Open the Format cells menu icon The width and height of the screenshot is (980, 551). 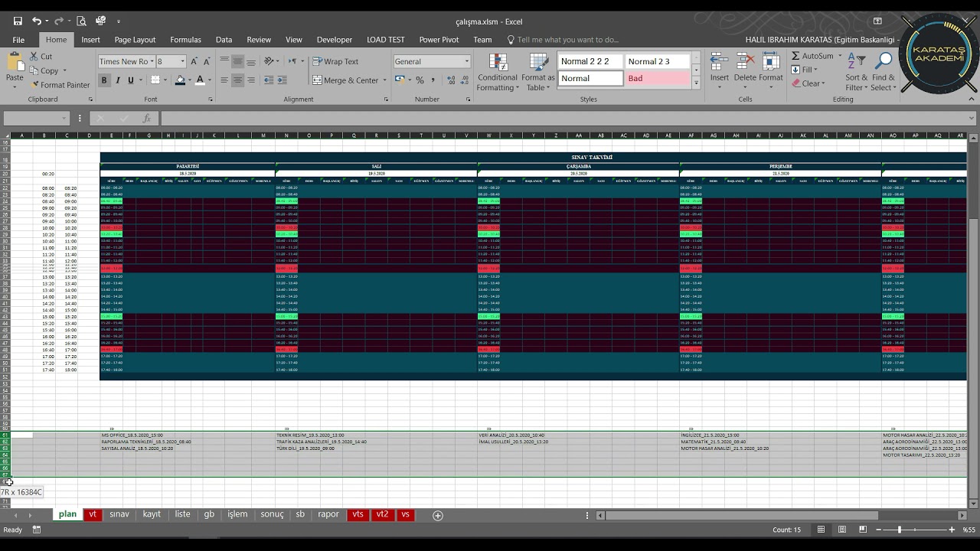click(770, 62)
